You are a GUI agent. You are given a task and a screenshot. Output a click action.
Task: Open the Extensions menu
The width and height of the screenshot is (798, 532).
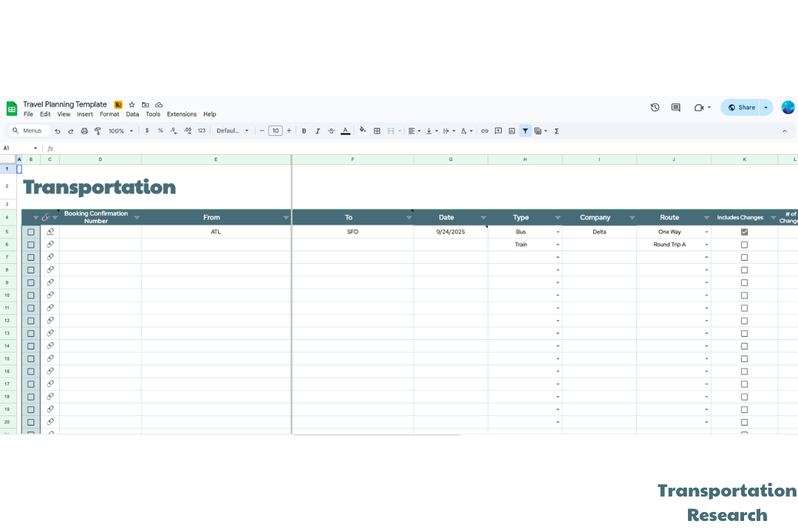click(x=182, y=114)
